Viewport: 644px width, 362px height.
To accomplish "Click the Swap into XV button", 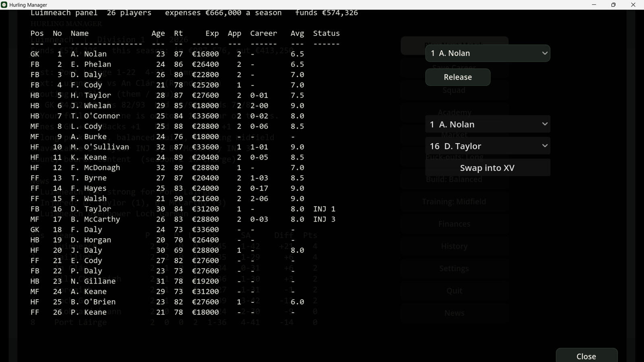I will pyautogui.click(x=487, y=168).
